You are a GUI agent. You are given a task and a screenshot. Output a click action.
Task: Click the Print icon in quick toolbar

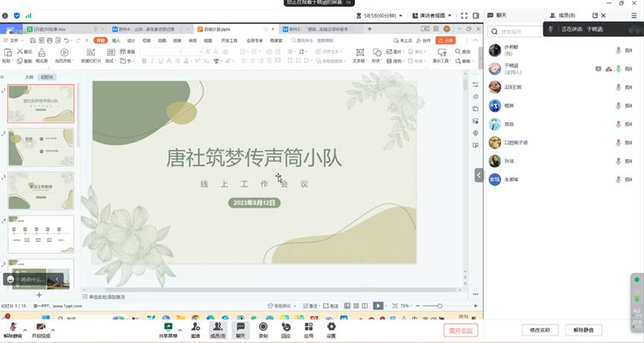50,40
